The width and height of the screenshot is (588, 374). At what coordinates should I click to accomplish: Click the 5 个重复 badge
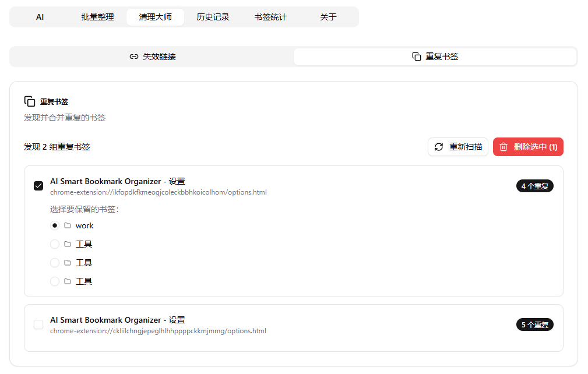(535, 324)
